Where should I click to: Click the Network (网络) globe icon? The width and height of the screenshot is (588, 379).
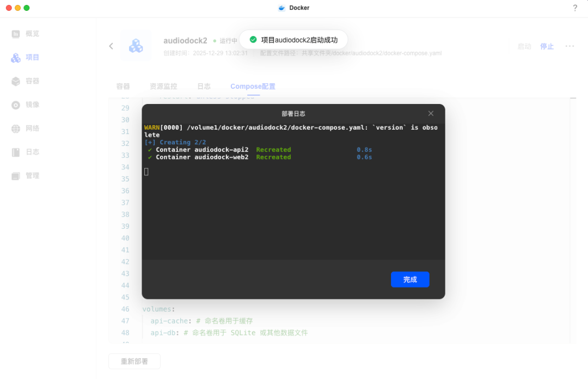16,129
